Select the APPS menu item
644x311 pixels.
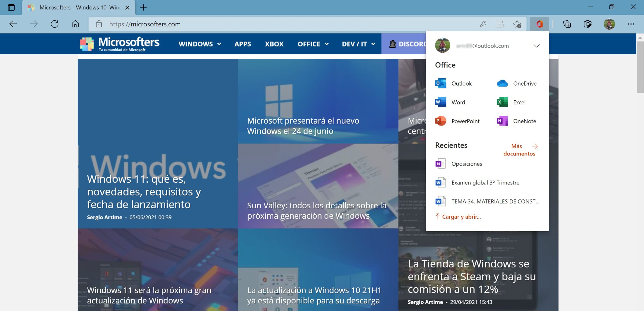click(243, 44)
